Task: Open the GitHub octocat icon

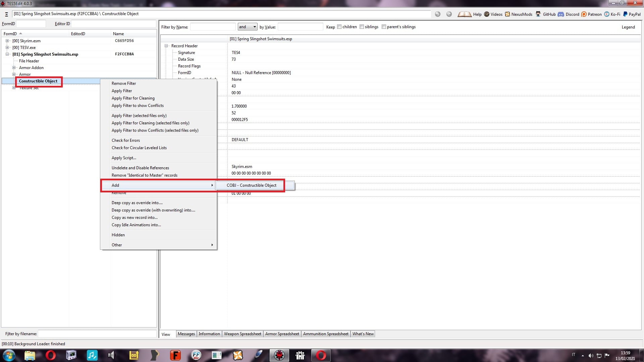Action: click(x=538, y=14)
